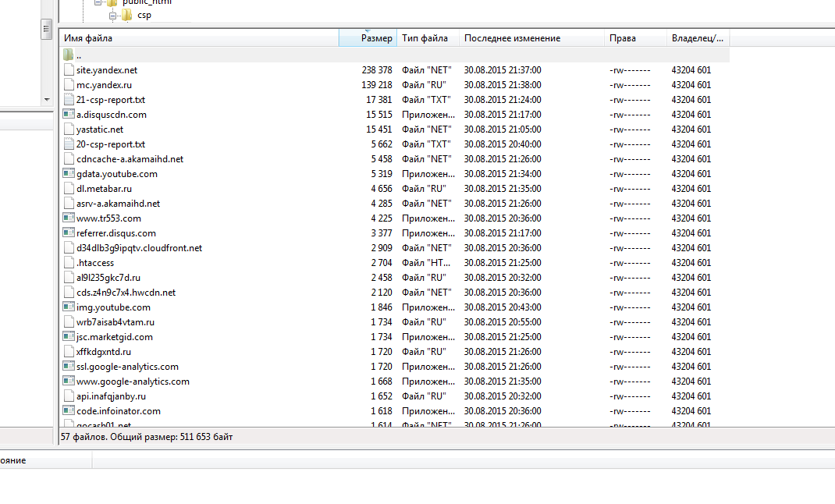The image size is (835, 504).
Task: Click the dl.metabar.ru file icon
Action: coord(68,188)
